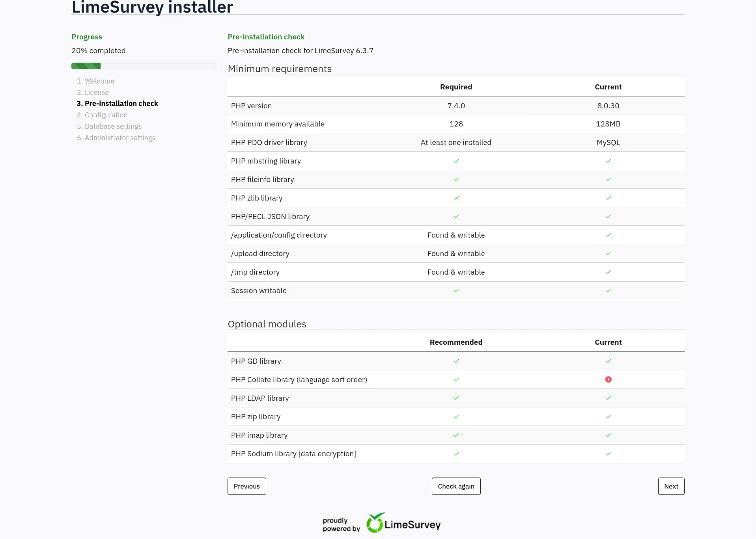Click PHP Sodium library current check icon
Viewport: 756px width, 539px height.
tap(608, 454)
